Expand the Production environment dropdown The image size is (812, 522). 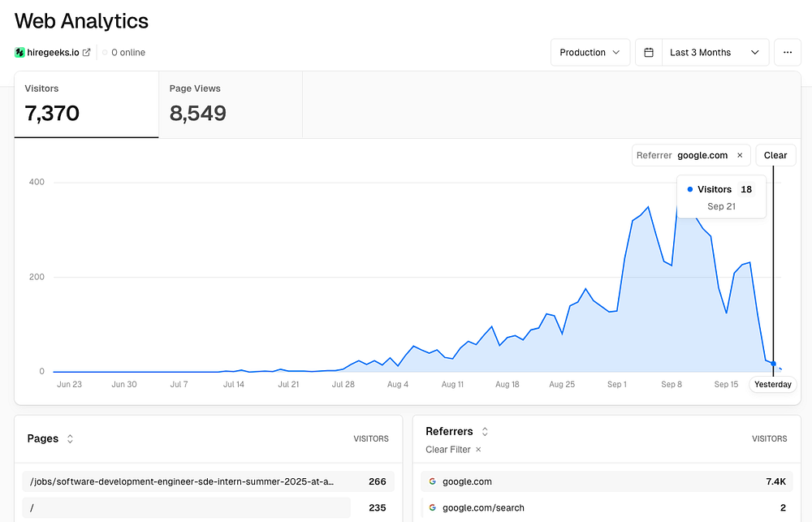click(x=590, y=52)
